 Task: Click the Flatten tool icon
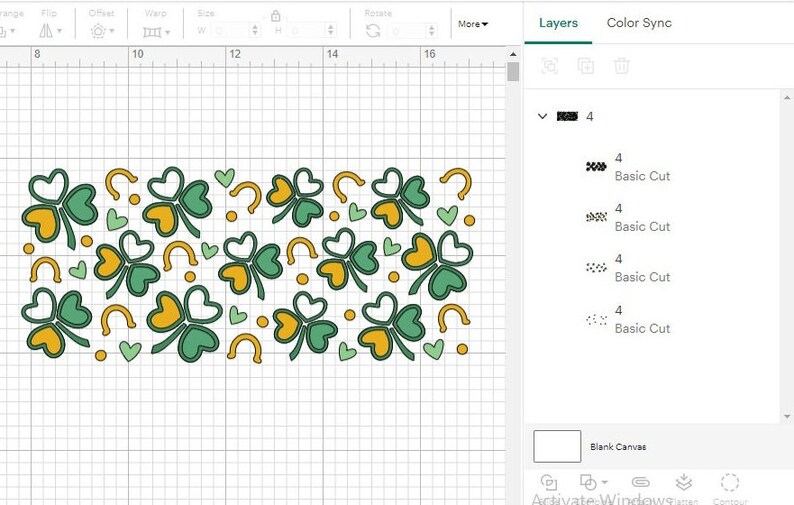pos(684,482)
